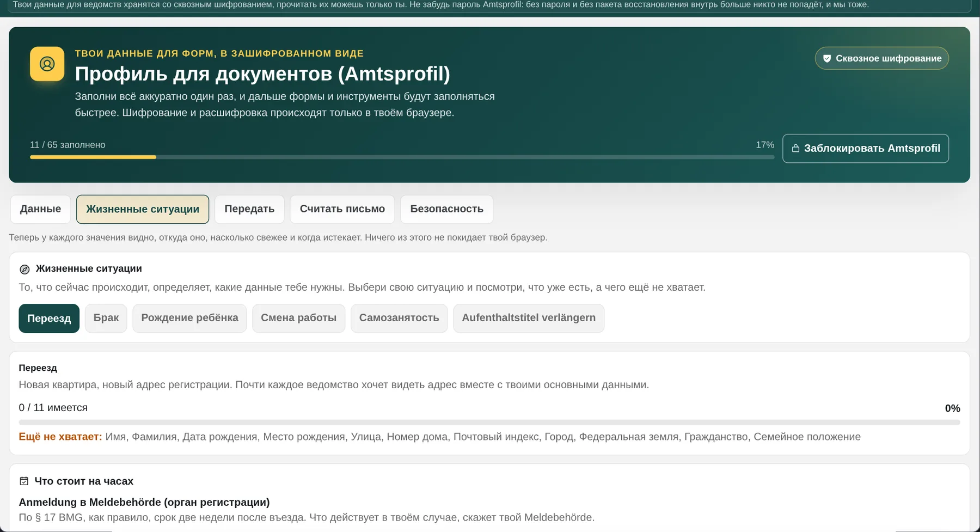
Task: Choose the Рождение ребёнка situation
Action: click(x=189, y=318)
